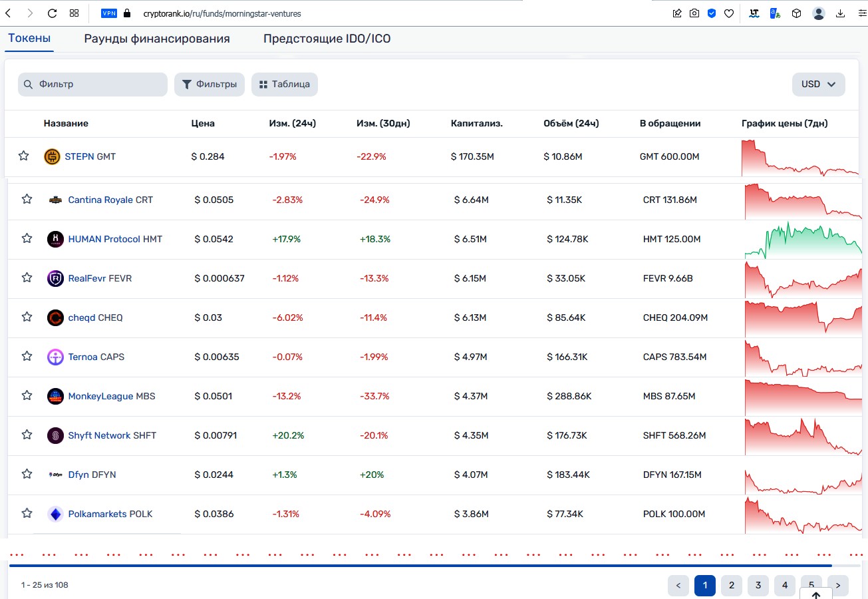This screenshot has height=599, width=868.
Task: Click the blue horizontal table scrollbar
Action: point(420,566)
